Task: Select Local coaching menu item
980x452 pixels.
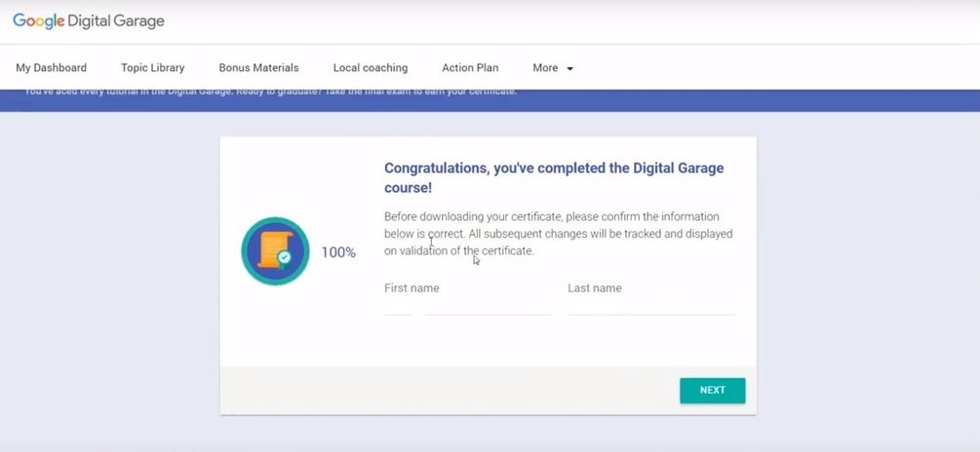Action: coord(370,67)
